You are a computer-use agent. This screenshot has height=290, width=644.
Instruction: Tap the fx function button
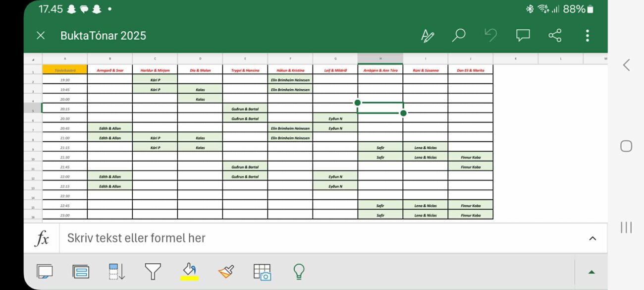42,238
